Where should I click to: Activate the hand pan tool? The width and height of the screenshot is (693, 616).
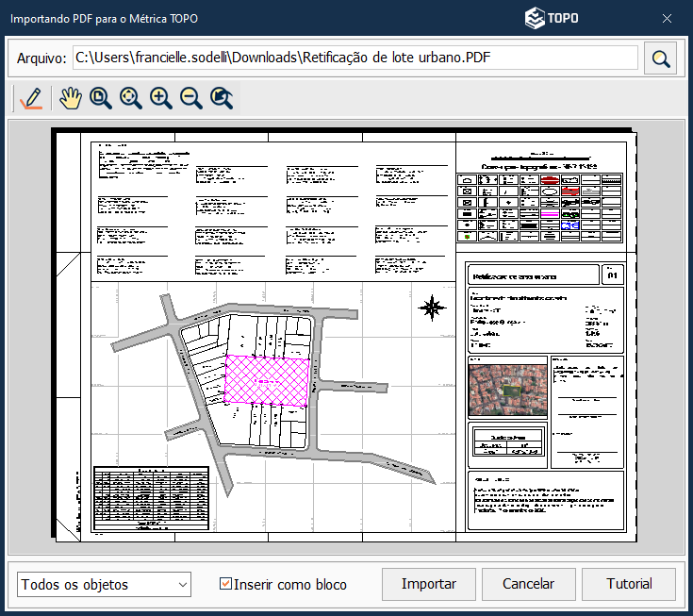[71, 98]
